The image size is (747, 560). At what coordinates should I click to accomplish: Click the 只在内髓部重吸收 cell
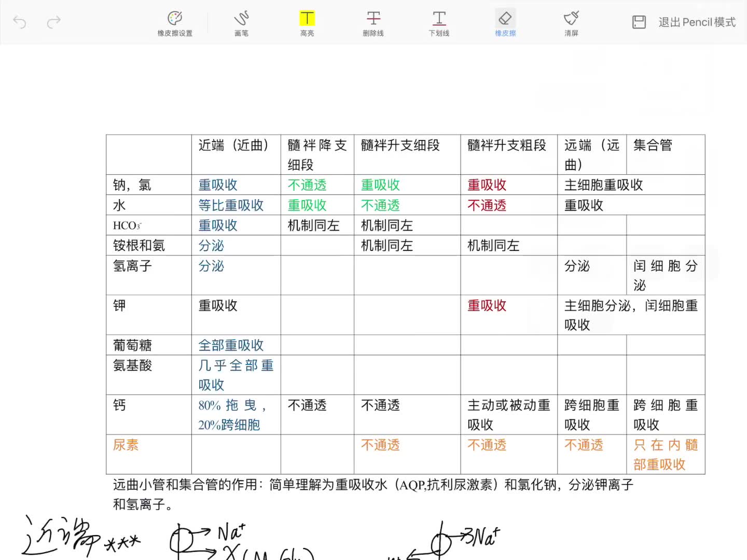[666, 455]
